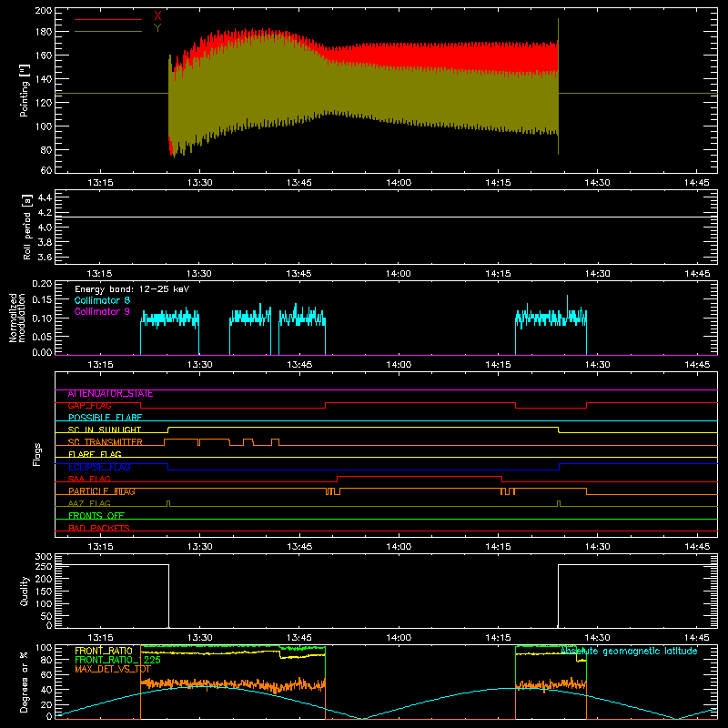Click the 4.4 tick on Roll period axis

coord(45,197)
